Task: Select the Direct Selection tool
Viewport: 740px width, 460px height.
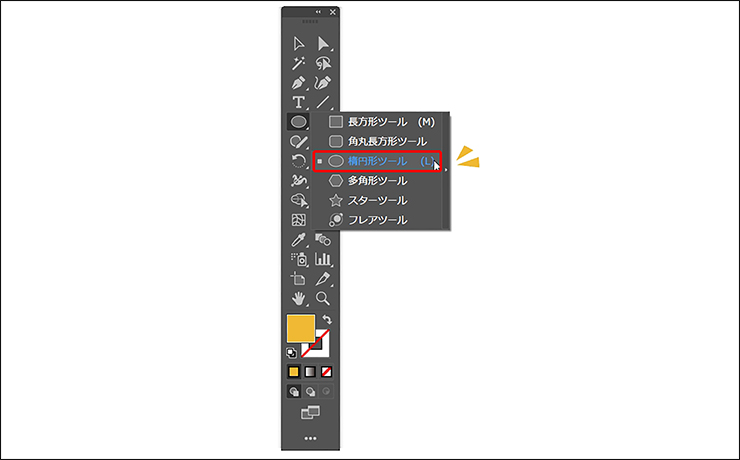Action: click(323, 44)
